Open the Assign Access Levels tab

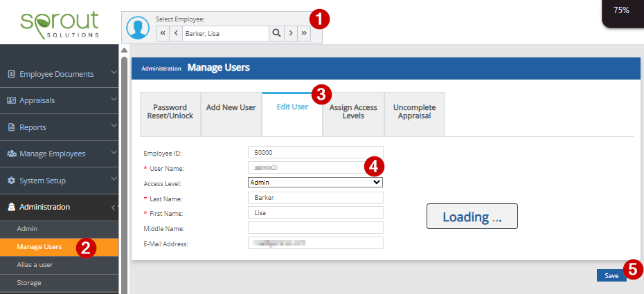tap(353, 112)
